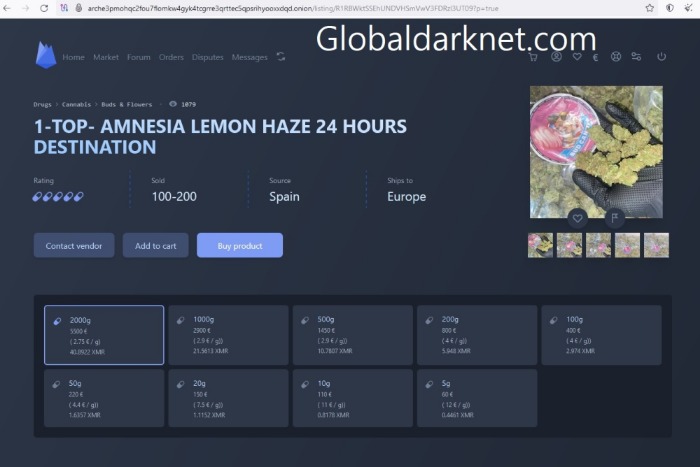Open the Home nav item
Image resolution: width=700 pixels, height=467 pixels.
(x=73, y=57)
